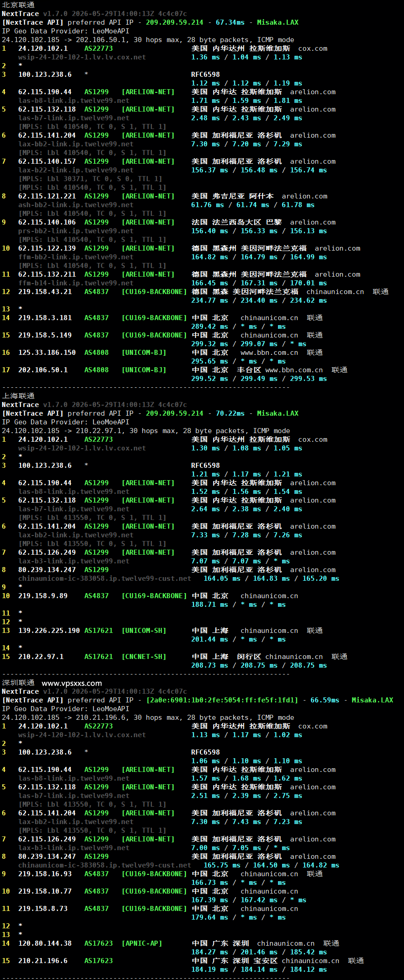404x980 pixels.
Task: Select the 184.27 ms latency value
Action: point(210,952)
